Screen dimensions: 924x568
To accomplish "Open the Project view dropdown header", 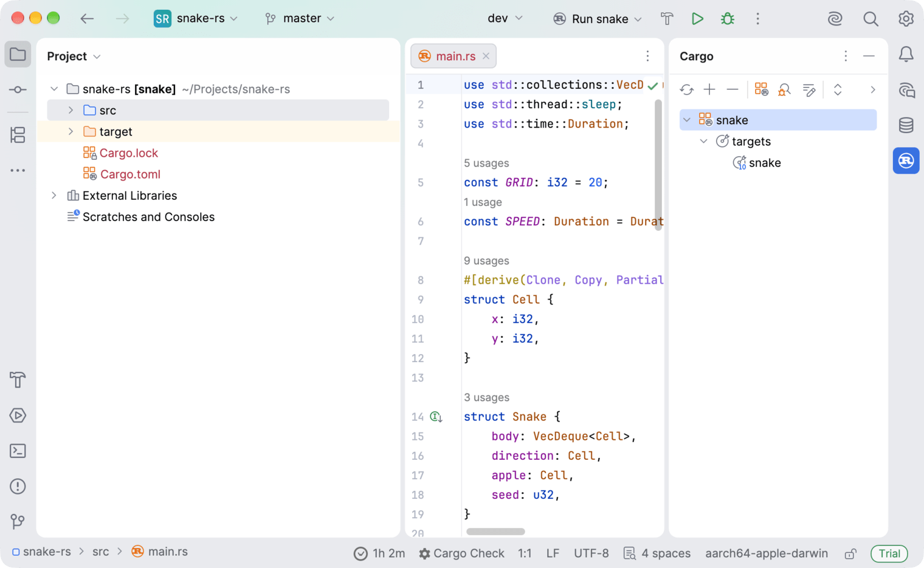I will pyautogui.click(x=74, y=56).
